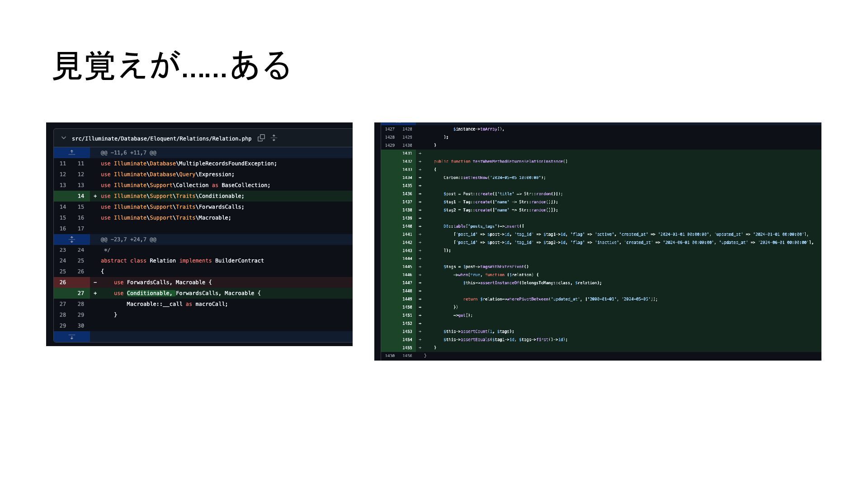Collapse the Relation.php file diff chevron

[x=64, y=138]
